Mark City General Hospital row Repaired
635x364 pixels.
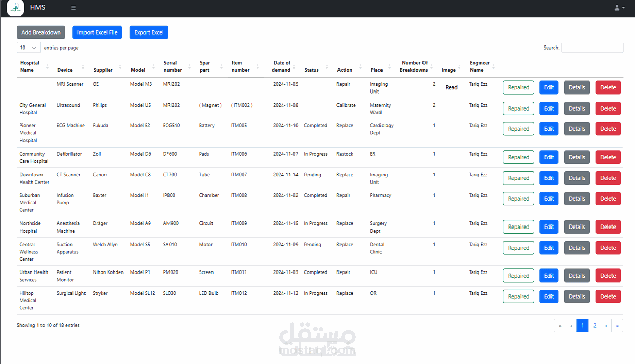[518, 108]
